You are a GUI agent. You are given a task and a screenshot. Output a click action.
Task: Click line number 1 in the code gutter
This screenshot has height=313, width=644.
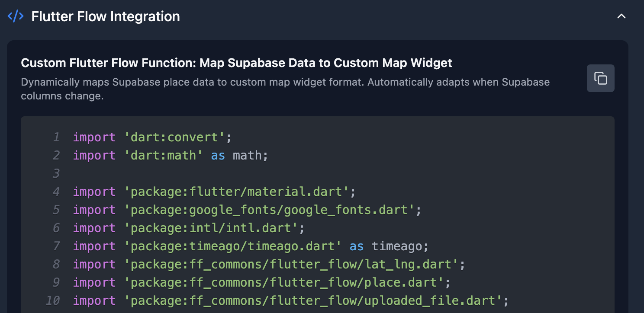coord(56,137)
